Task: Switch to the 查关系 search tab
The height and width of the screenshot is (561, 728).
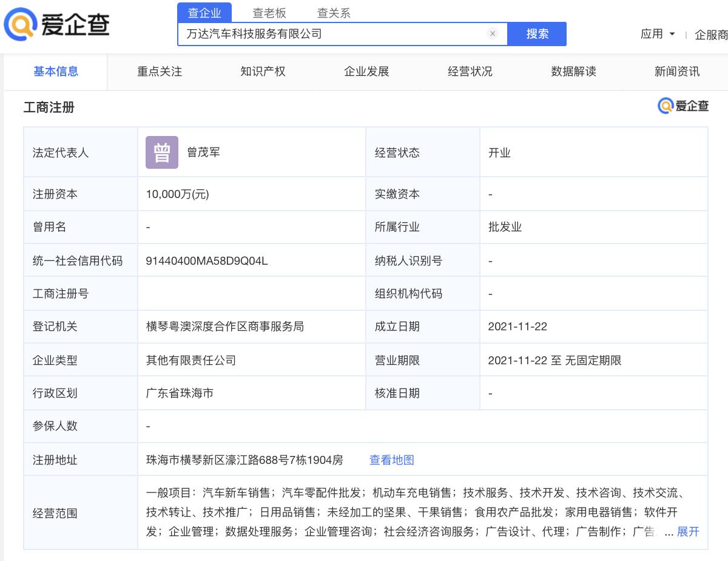Action: coord(334,13)
